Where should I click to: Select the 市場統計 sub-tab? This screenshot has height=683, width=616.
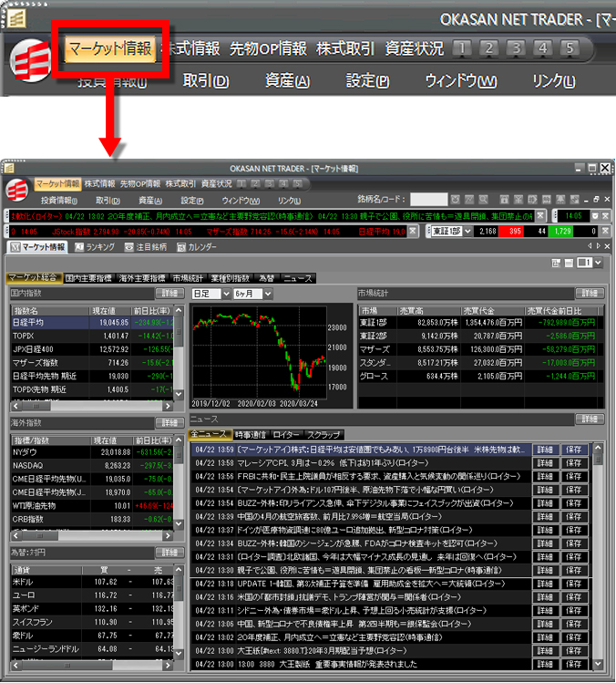click(x=188, y=278)
